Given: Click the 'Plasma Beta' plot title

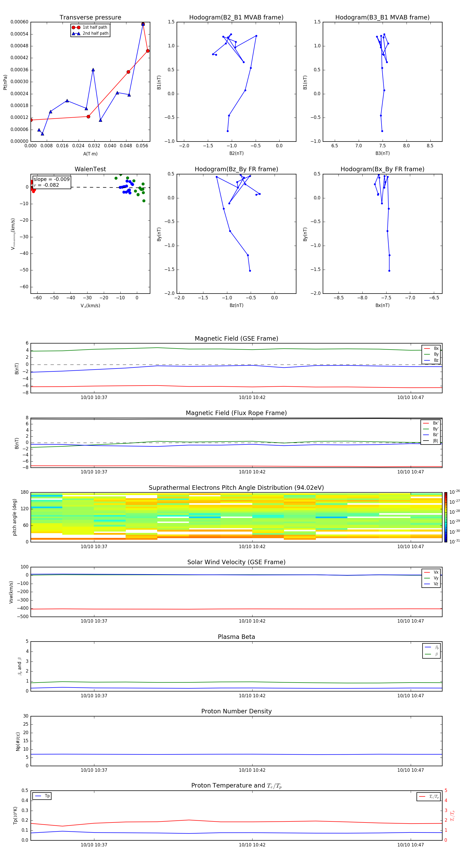Looking at the screenshot, I should tap(236, 637).
